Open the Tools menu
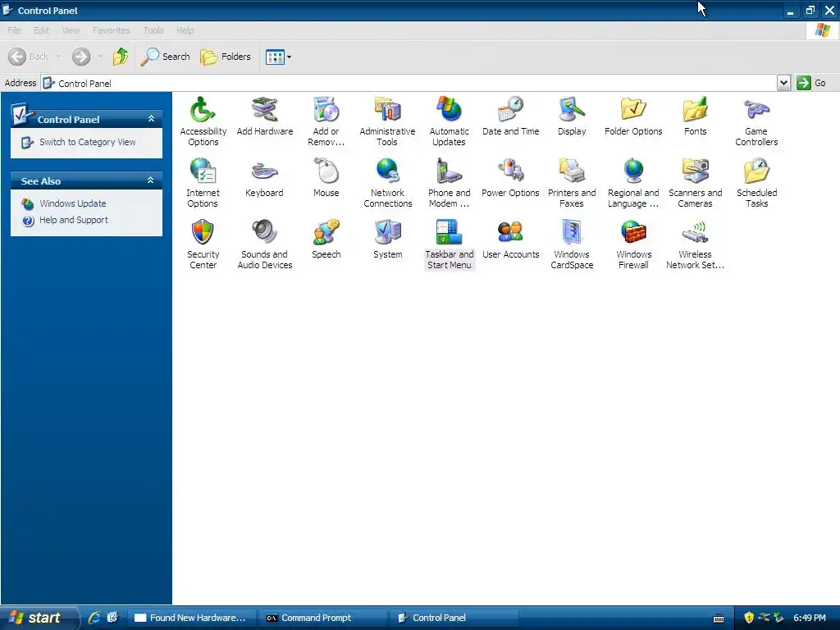This screenshot has height=630, width=840. 153,30
